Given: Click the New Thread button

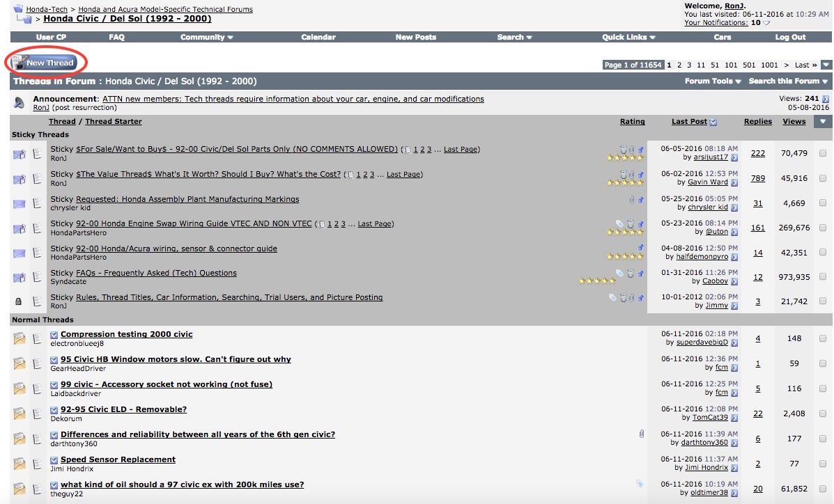Looking at the screenshot, I should point(45,63).
